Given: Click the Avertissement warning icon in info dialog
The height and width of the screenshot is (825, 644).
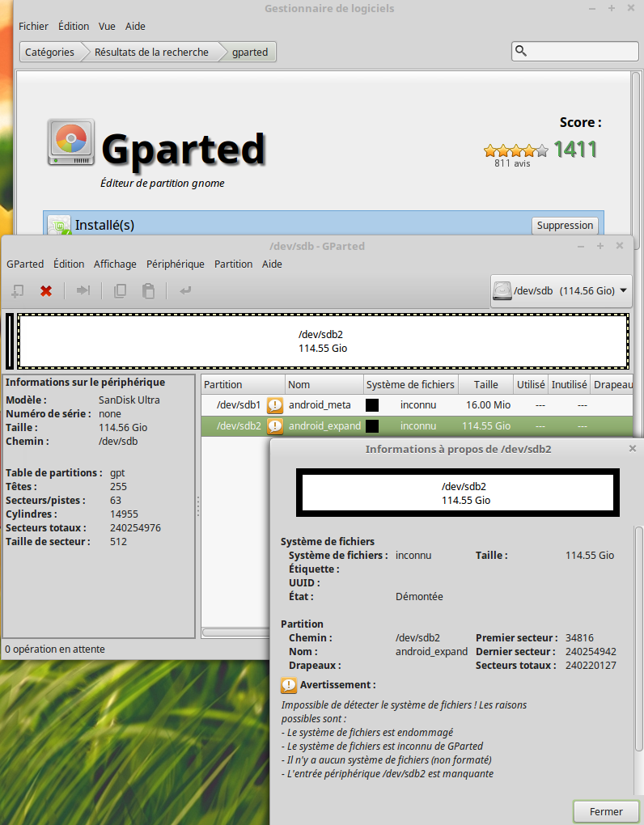Looking at the screenshot, I should [288, 685].
